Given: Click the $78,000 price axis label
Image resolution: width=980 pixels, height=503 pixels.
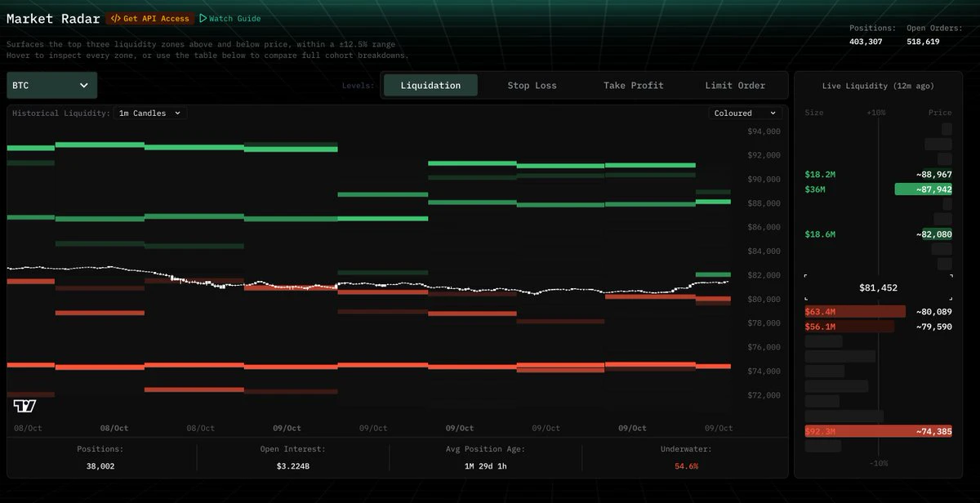Looking at the screenshot, I should (x=764, y=323).
